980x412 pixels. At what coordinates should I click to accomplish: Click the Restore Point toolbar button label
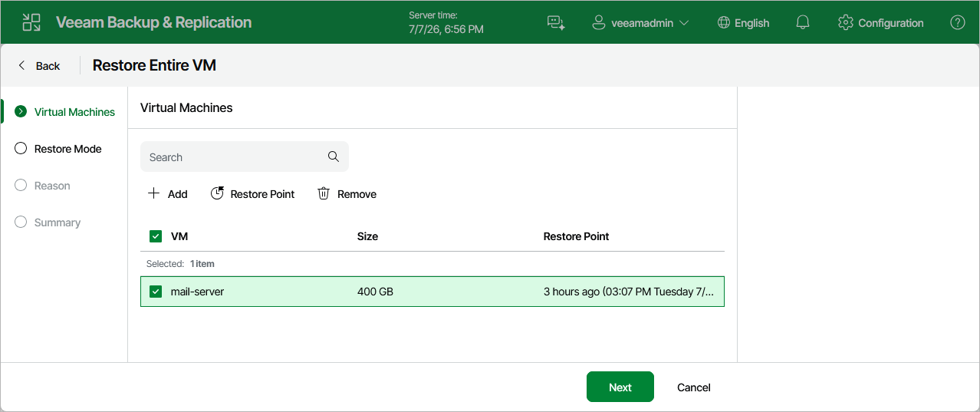pos(262,194)
